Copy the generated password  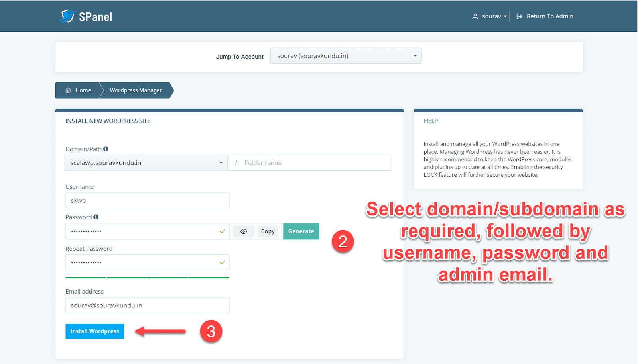point(268,231)
